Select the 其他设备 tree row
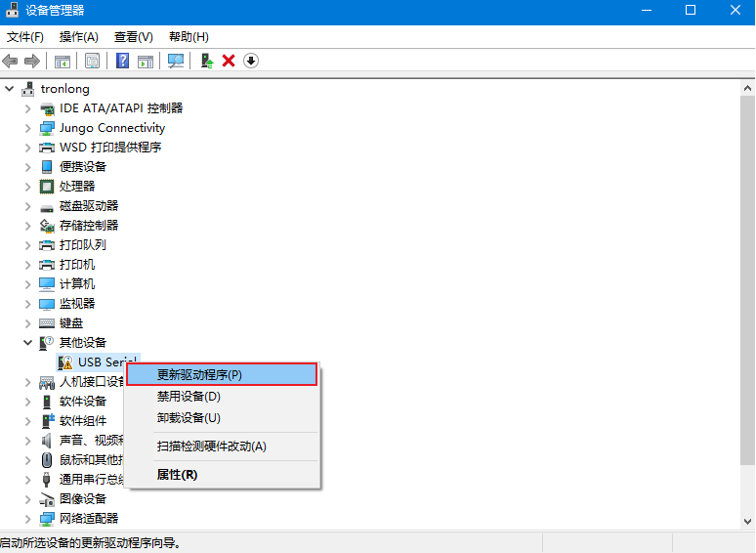Image resolution: width=756 pixels, height=553 pixels. pyautogui.click(x=82, y=343)
